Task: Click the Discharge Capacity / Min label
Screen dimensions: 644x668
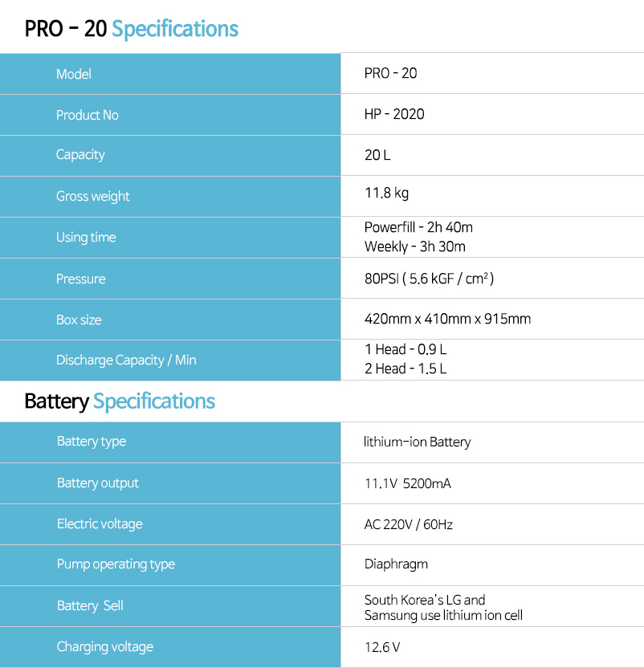Action: tap(126, 360)
